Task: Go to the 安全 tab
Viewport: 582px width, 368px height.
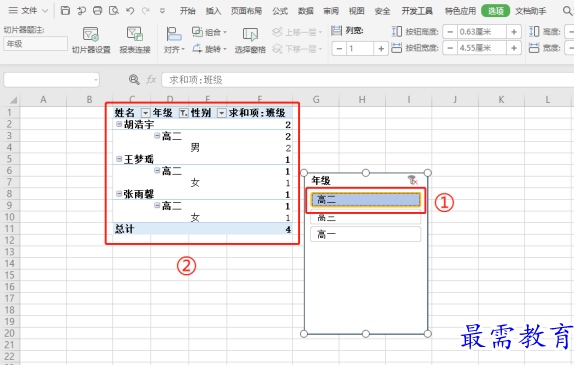Action: coord(382,11)
